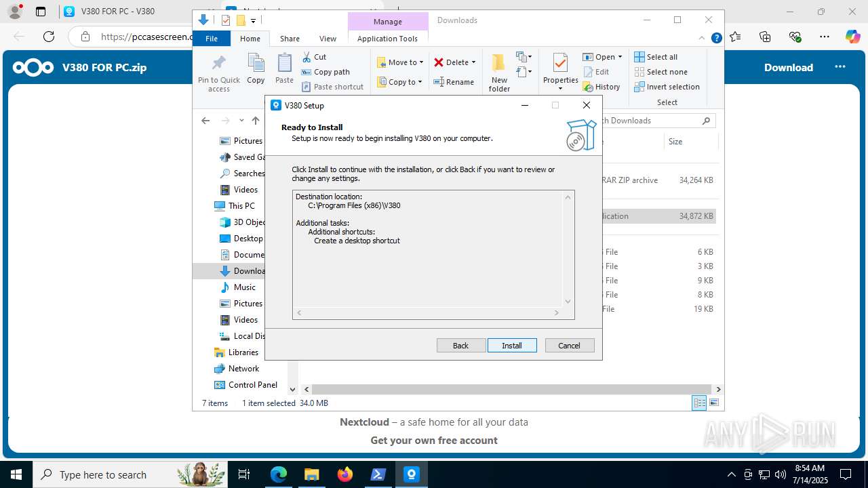Click the Copy icon in ribbon

tap(256, 69)
